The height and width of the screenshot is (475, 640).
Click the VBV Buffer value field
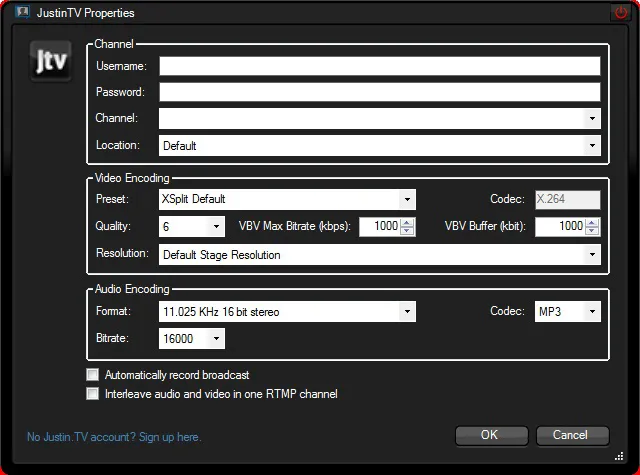[x=560, y=226]
